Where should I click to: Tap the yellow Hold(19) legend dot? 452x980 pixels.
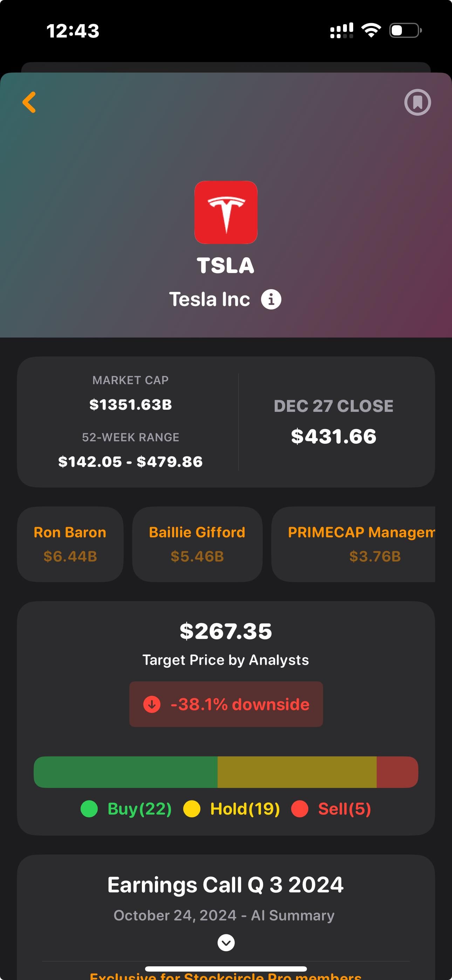tap(192, 809)
